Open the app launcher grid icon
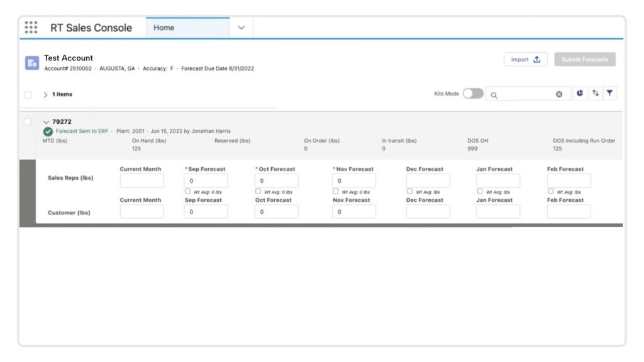Screen dimensions: 644x362 coord(31,28)
